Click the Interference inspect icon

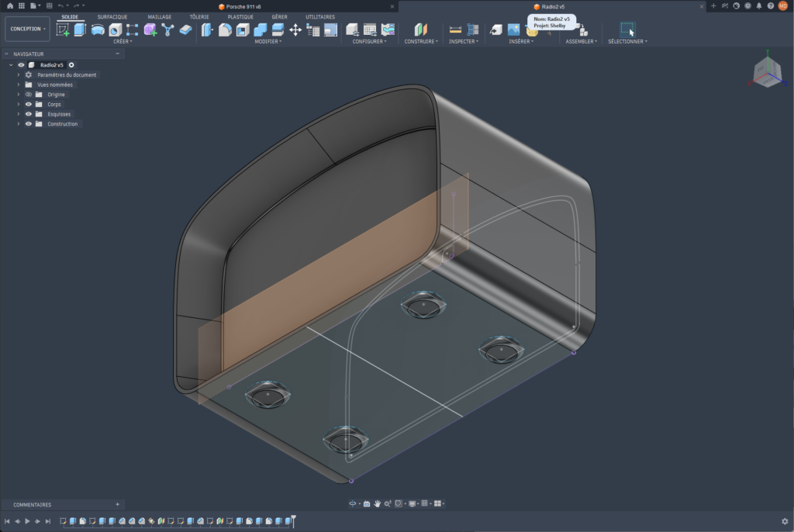[473, 30]
